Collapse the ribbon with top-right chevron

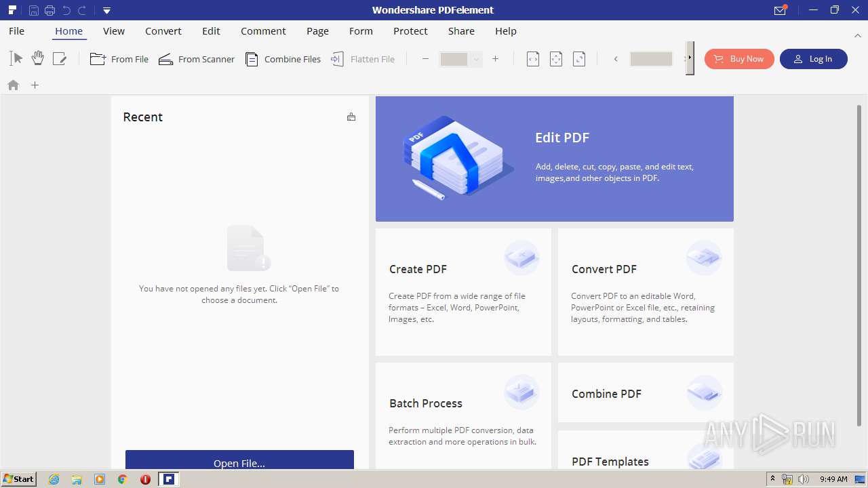(x=858, y=35)
